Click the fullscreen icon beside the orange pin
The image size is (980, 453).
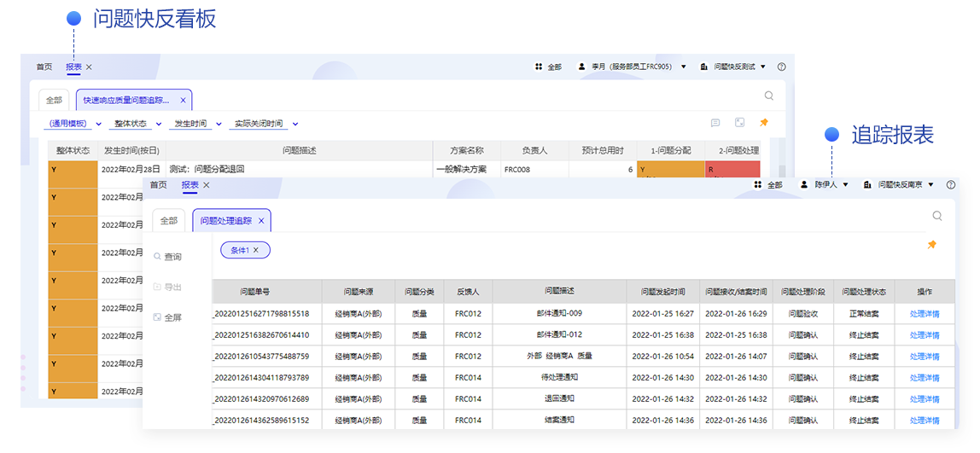(739, 123)
